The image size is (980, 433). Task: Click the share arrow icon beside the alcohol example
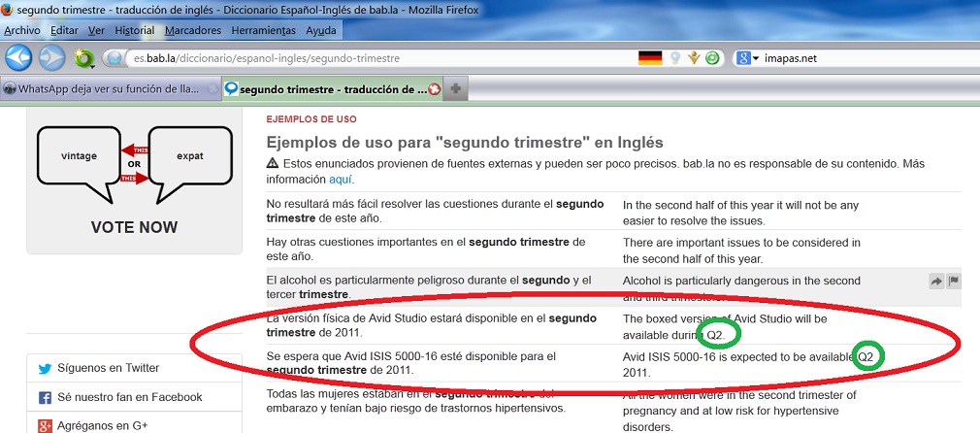point(936,281)
